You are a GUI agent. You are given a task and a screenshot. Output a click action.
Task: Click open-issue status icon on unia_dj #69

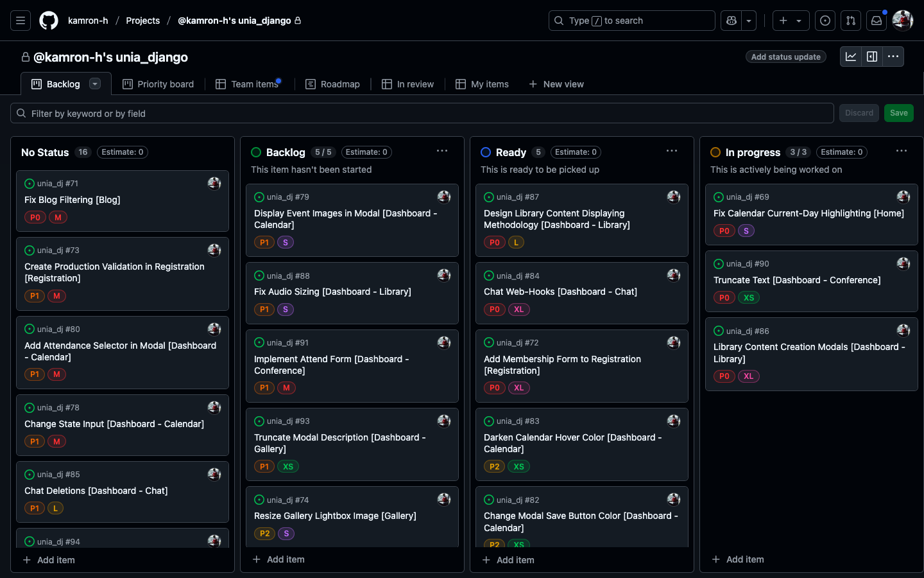pos(719,197)
